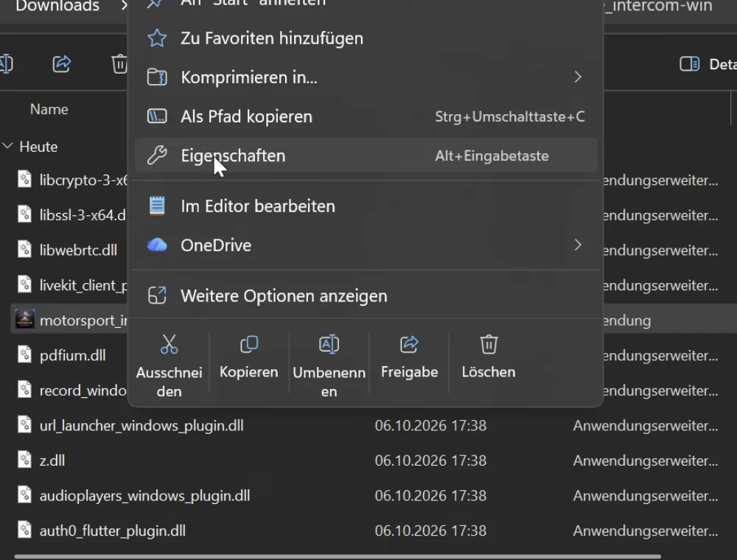
Task: Show Weitere Optionen anzeigen
Action: coord(366,296)
